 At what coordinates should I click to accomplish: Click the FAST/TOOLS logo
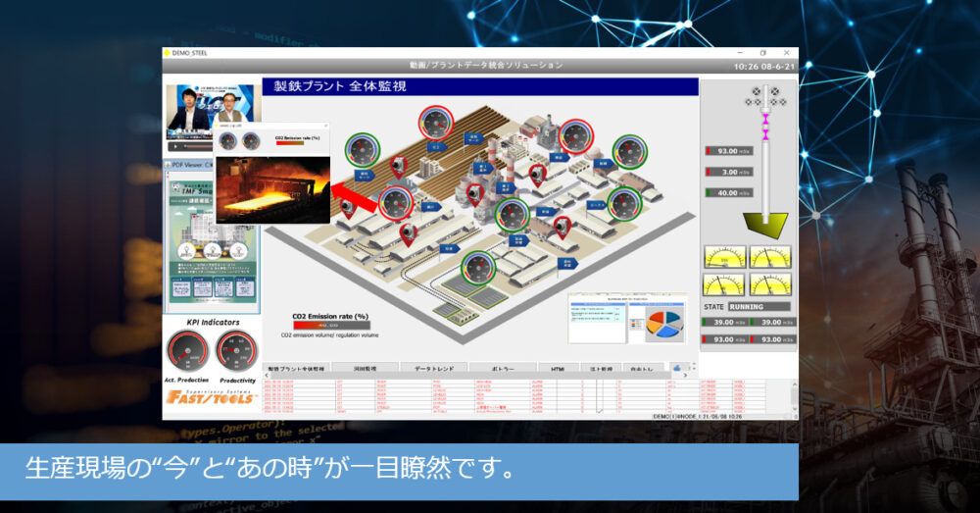pos(212,397)
